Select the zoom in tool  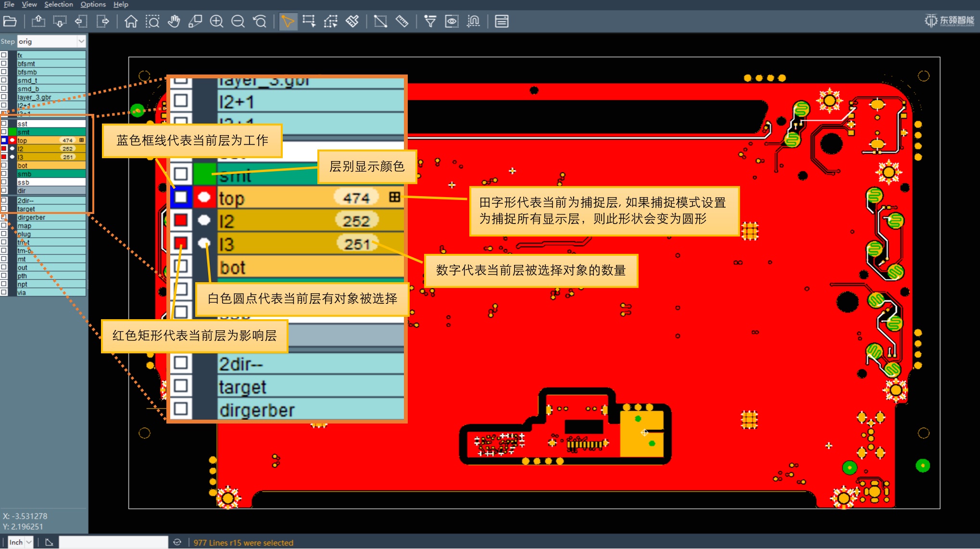pyautogui.click(x=216, y=21)
